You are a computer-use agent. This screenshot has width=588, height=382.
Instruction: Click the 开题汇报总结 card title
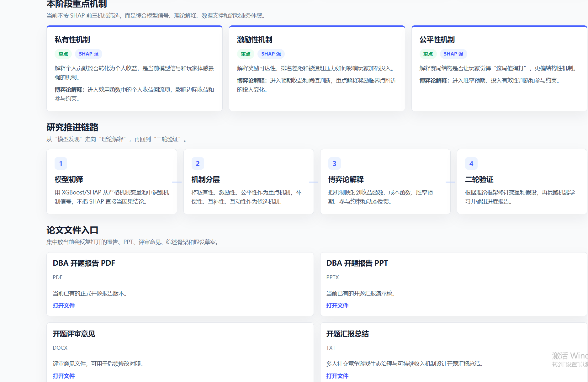pyautogui.click(x=347, y=334)
